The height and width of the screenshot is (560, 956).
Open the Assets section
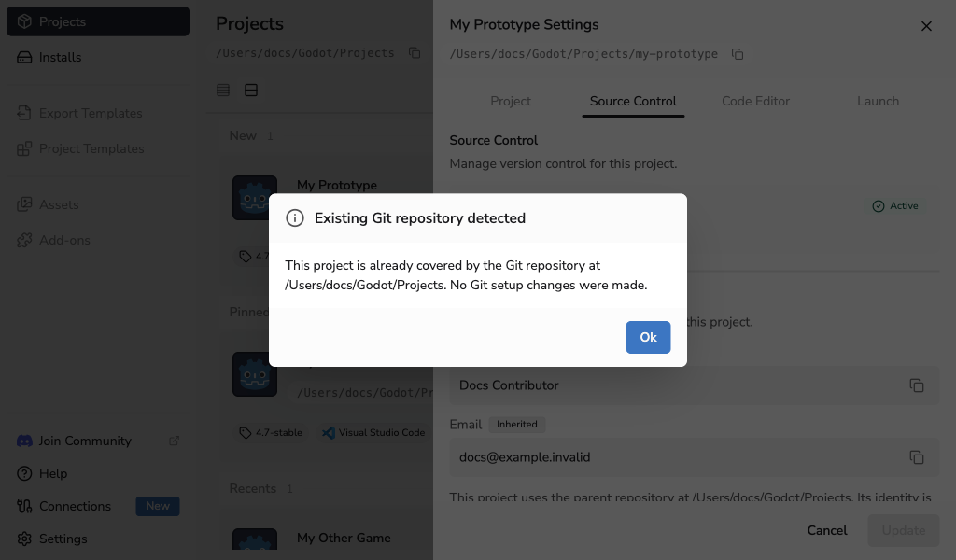point(98,204)
